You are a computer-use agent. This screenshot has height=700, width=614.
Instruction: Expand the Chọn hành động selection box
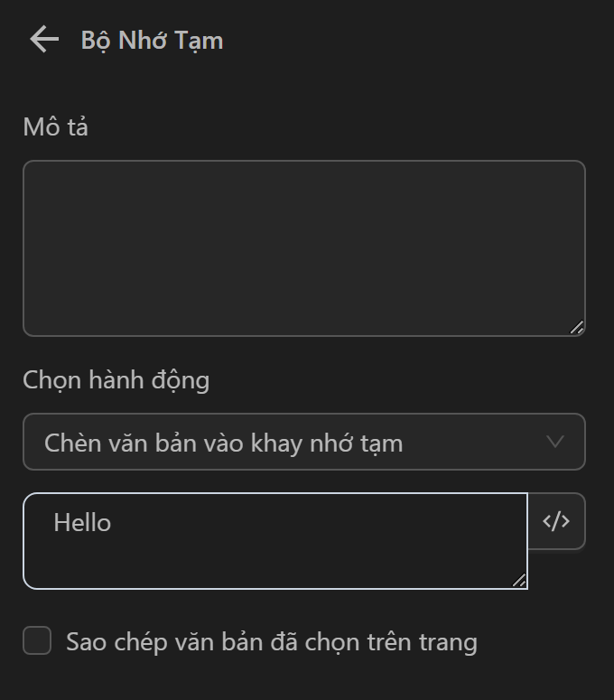(x=303, y=442)
